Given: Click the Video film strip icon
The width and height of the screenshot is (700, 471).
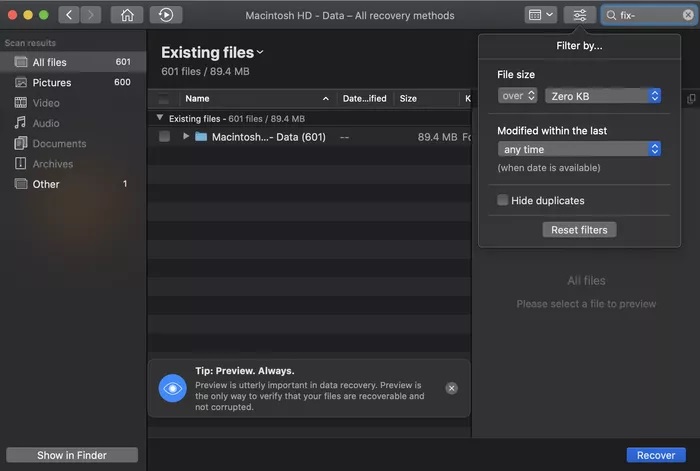Looking at the screenshot, I should click(21, 103).
